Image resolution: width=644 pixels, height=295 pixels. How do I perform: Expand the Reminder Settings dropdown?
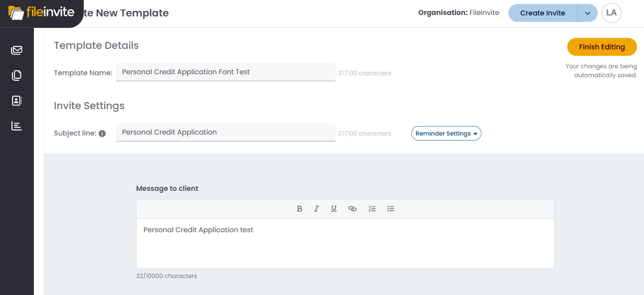446,134
